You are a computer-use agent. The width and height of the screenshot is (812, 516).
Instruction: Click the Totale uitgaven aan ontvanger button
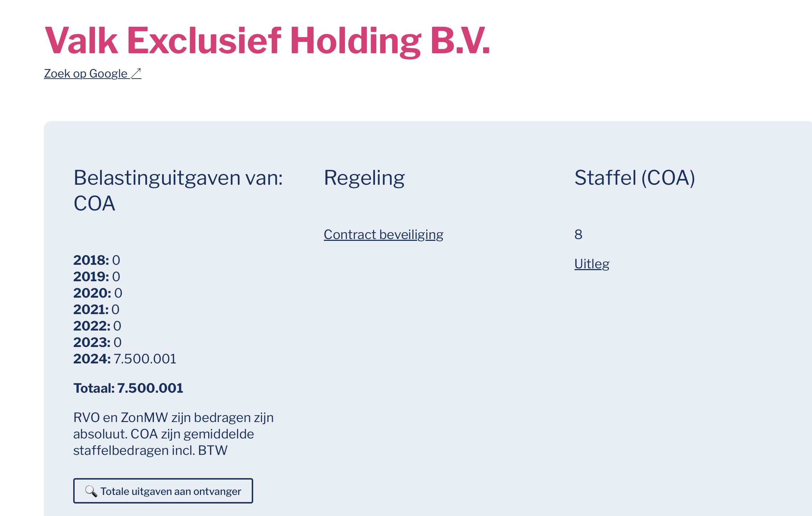coord(163,491)
